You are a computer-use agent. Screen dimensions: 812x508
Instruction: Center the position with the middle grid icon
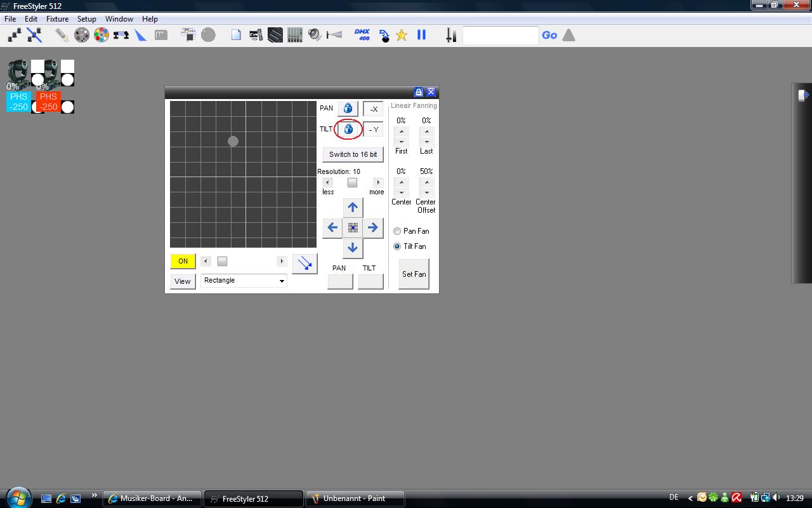tap(353, 227)
